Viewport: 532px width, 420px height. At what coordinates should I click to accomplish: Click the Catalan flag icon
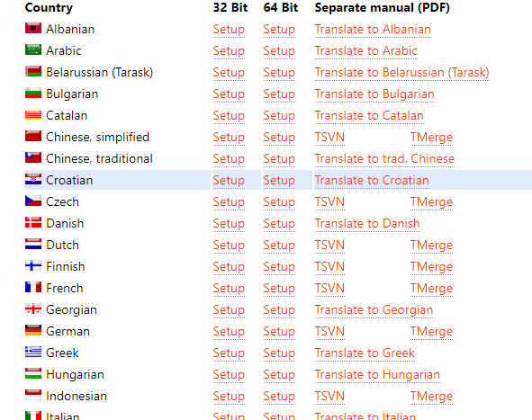pyautogui.click(x=33, y=114)
